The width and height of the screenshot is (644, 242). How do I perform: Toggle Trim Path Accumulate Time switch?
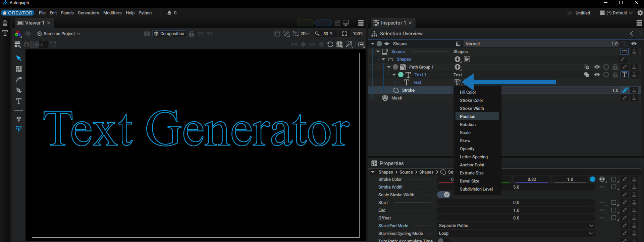click(x=443, y=240)
